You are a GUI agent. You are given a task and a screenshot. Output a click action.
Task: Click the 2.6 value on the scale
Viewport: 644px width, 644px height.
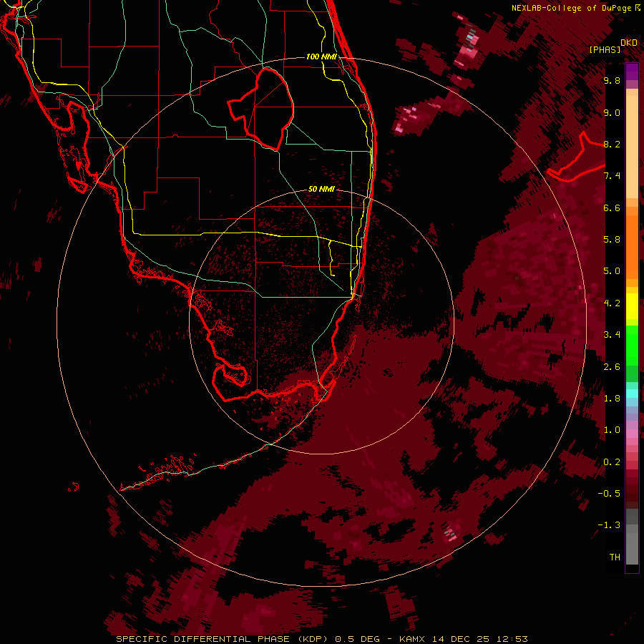coord(612,367)
